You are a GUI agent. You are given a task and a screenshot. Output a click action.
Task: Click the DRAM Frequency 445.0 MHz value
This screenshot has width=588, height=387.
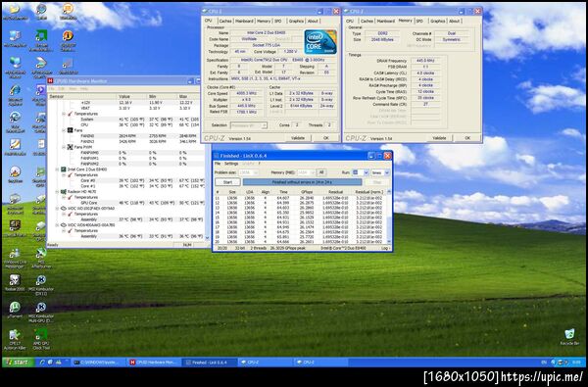(425, 61)
